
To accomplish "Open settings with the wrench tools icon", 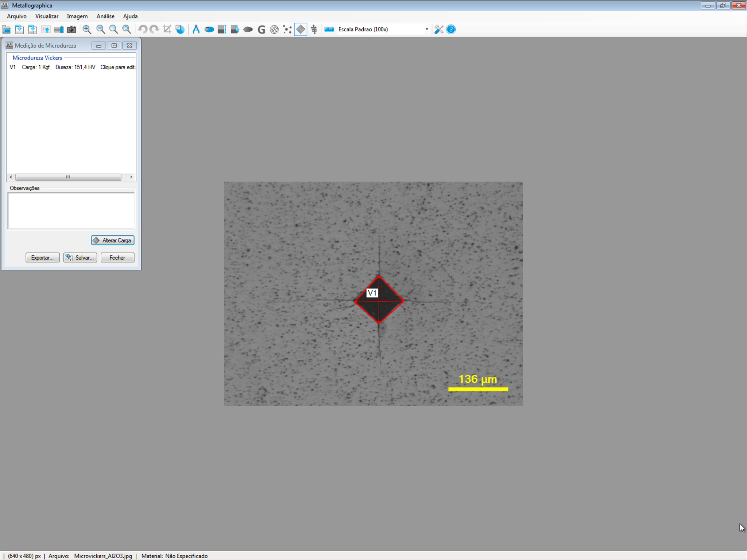I will point(439,29).
